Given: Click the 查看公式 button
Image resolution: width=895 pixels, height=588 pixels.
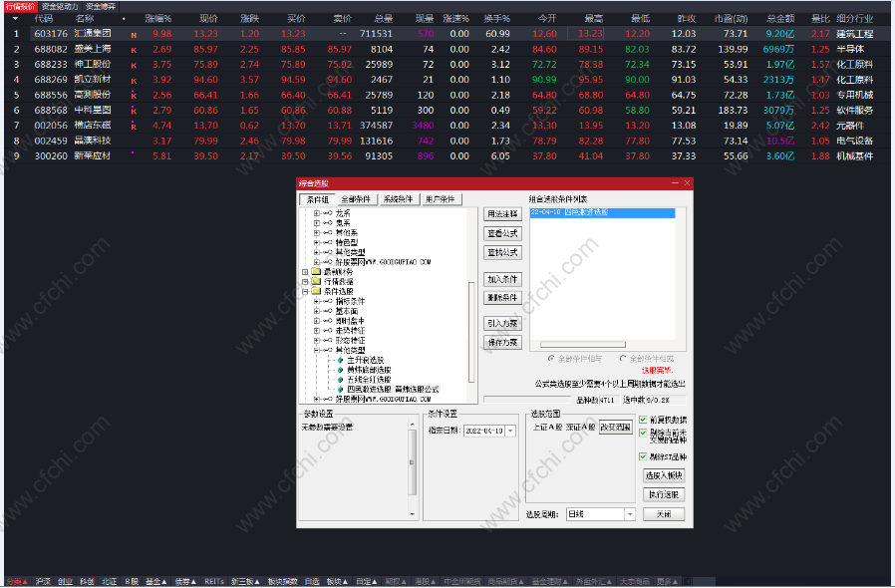Looking at the screenshot, I should (502, 233).
